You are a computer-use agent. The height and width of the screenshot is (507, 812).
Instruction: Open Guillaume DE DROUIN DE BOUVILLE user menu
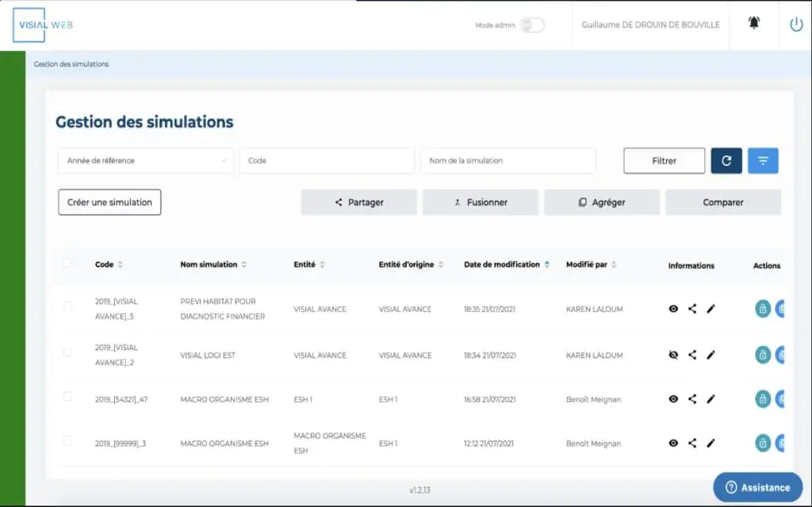click(x=650, y=25)
